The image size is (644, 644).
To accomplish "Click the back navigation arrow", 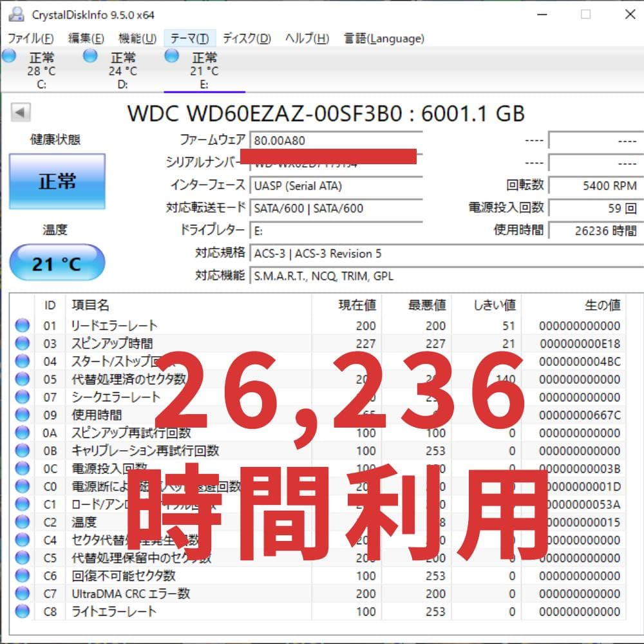I will 21,112.
